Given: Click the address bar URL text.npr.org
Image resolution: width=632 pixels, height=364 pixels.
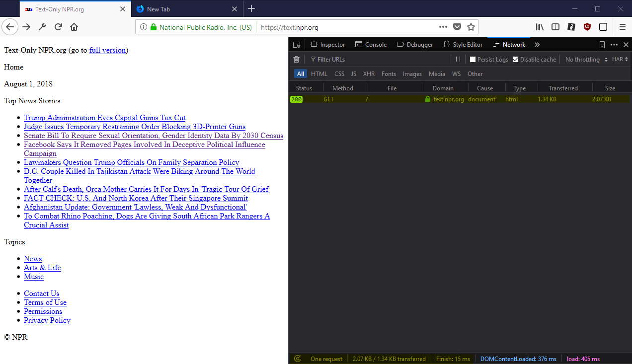Looking at the screenshot, I should [x=290, y=27].
